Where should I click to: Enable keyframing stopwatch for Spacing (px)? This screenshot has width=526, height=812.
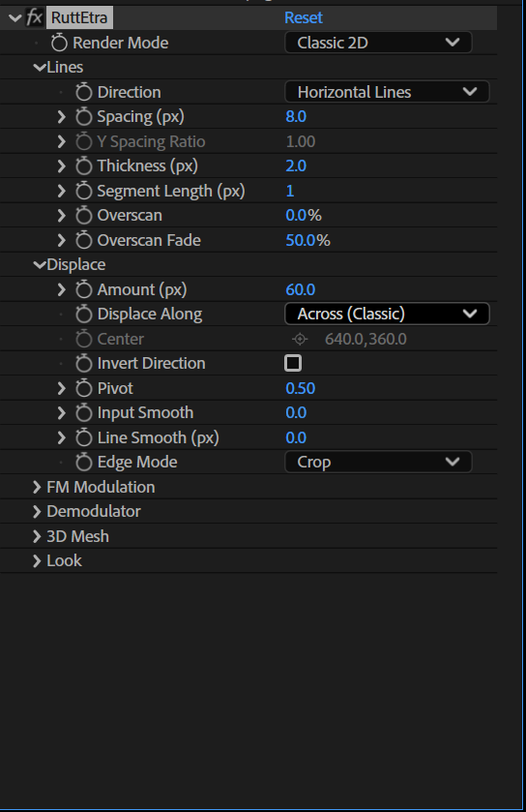coord(84,116)
